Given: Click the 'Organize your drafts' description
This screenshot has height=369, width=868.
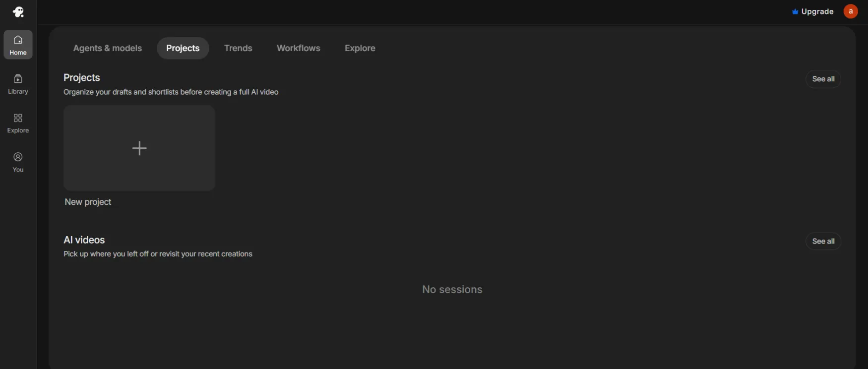Looking at the screenshot, I should pyautogui.click(x=171, y=92).
